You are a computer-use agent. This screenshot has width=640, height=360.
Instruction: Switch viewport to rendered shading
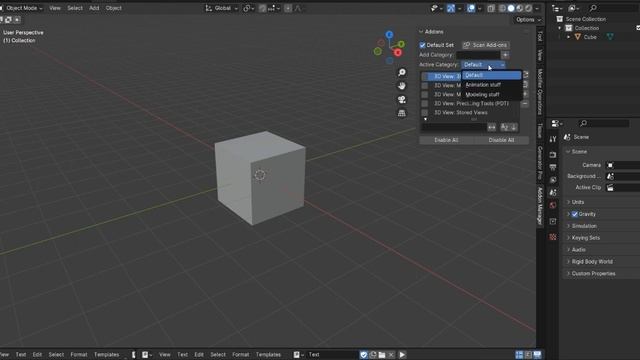pos(528,8)
